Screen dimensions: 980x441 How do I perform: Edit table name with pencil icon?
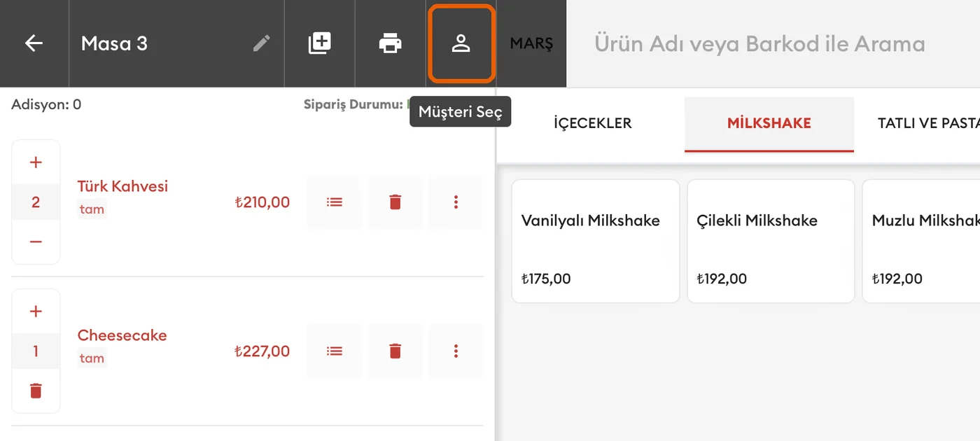tap(261, 43)
